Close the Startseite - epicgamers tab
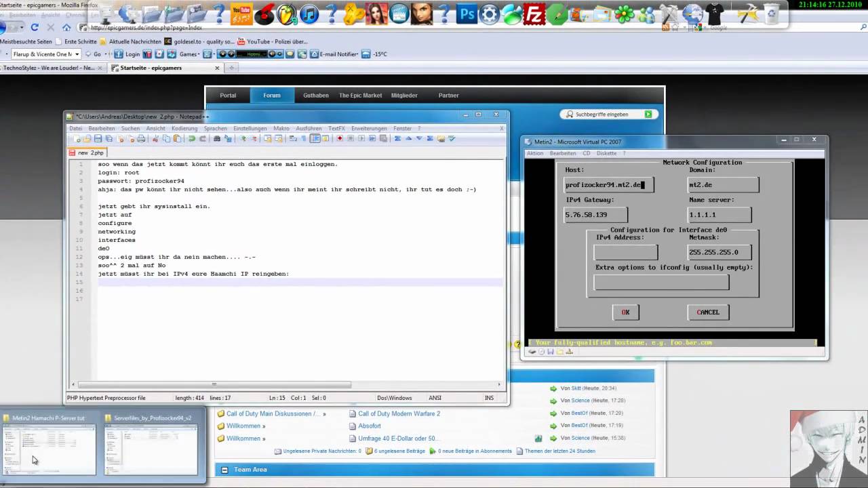The width and height of the screenshot is (868, 488). coord(217,68)
